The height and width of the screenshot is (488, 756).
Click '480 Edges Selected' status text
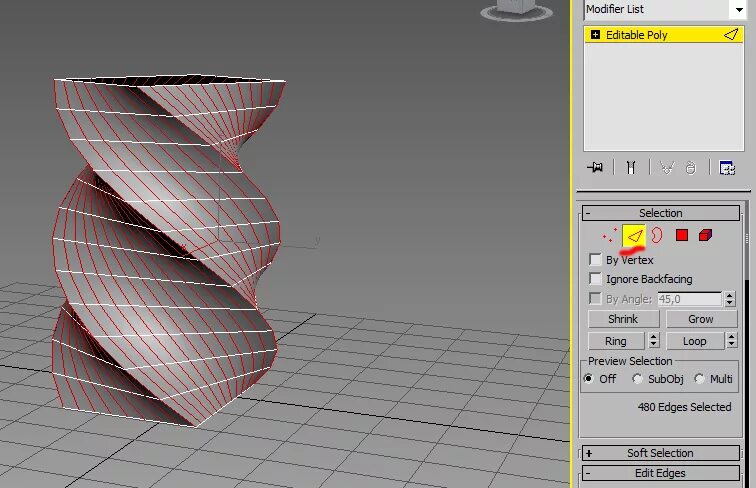tap(685, 407)
